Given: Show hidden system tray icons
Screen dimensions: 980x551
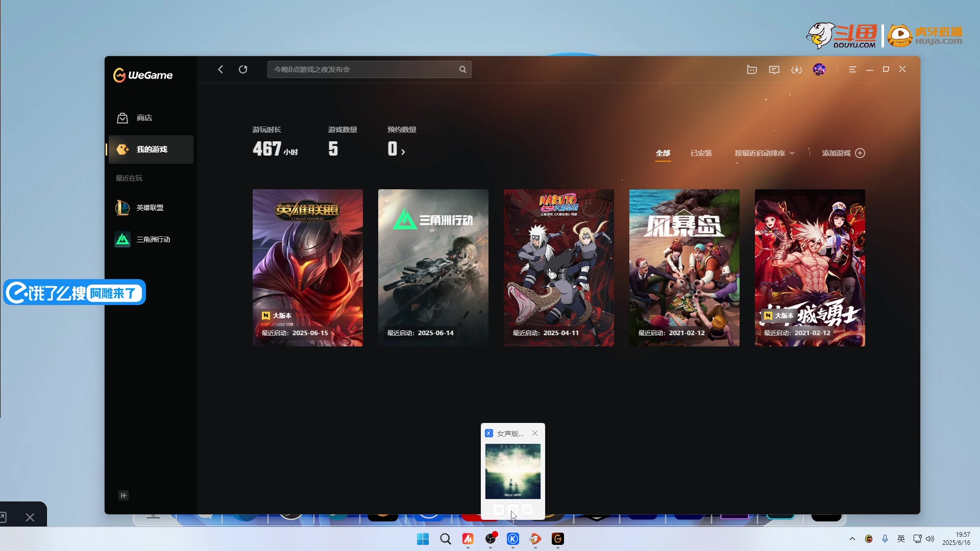Looking at the screenshot, I should [852, 539].
